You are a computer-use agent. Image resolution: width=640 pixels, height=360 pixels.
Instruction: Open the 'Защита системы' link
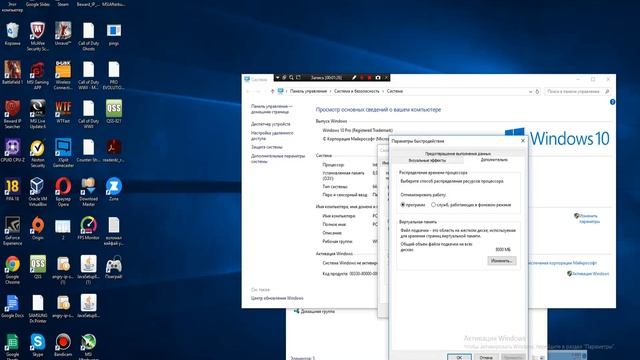click(267, 147)
